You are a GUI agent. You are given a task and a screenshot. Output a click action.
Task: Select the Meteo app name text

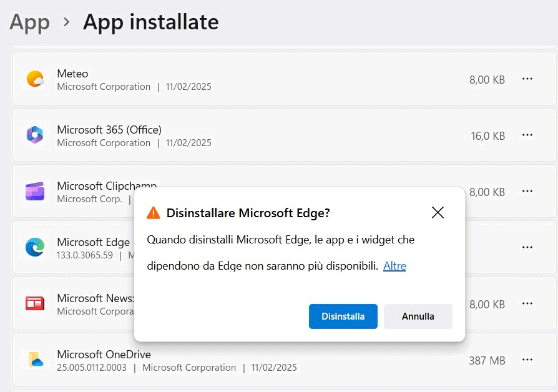coord(72,74)
